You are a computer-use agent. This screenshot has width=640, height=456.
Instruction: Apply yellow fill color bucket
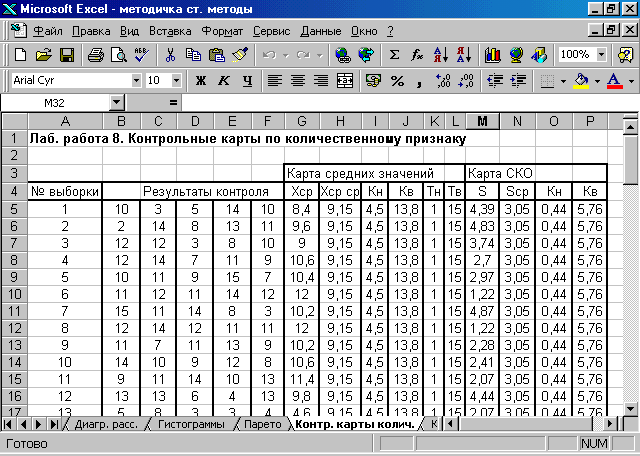[582, 81]
